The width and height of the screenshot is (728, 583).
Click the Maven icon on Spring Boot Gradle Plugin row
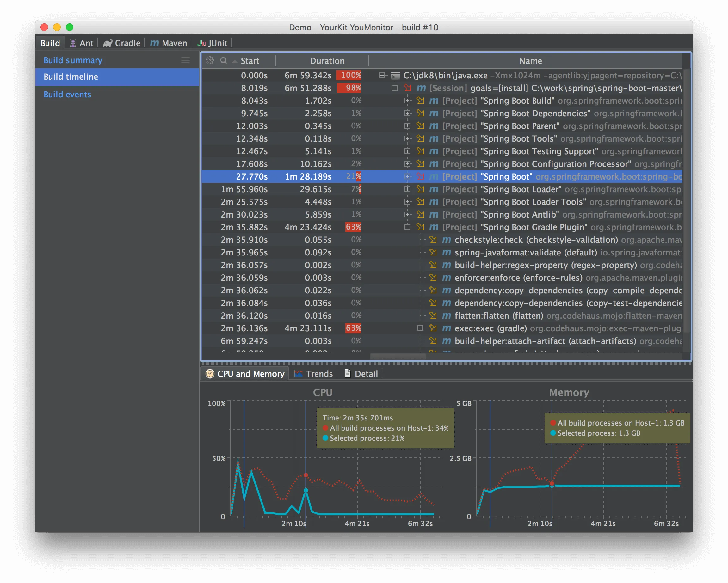[434, 227]
